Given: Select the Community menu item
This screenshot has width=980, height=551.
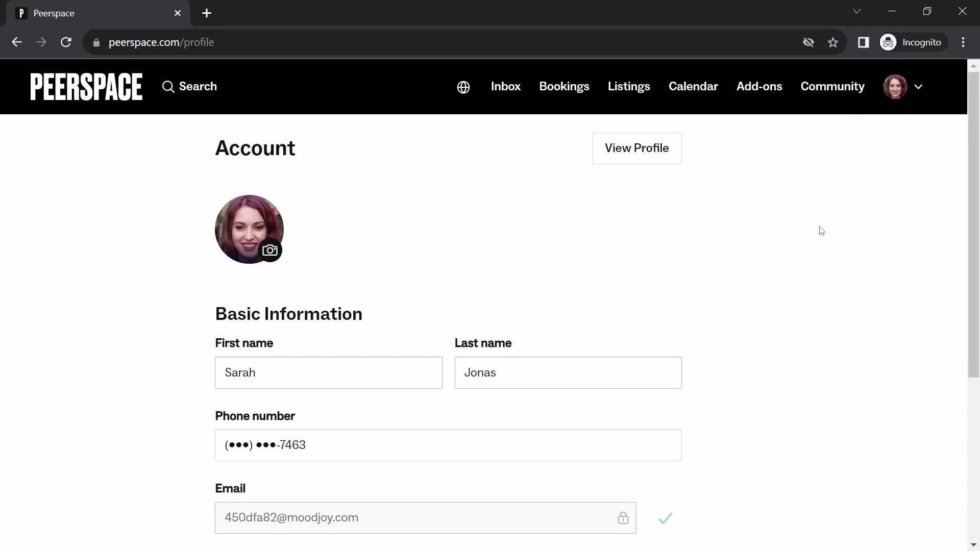Looking at the screenshot, I should (x=832, y=86).
